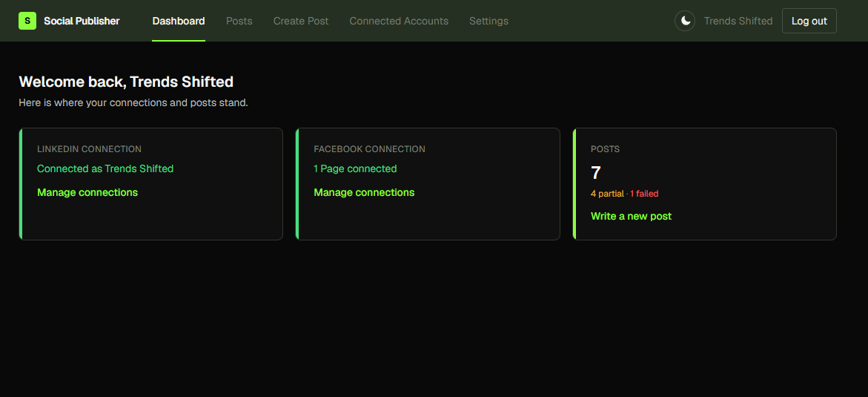Click the Log out button
Viewport: 868px width, 397px height.
pos(809,21)
